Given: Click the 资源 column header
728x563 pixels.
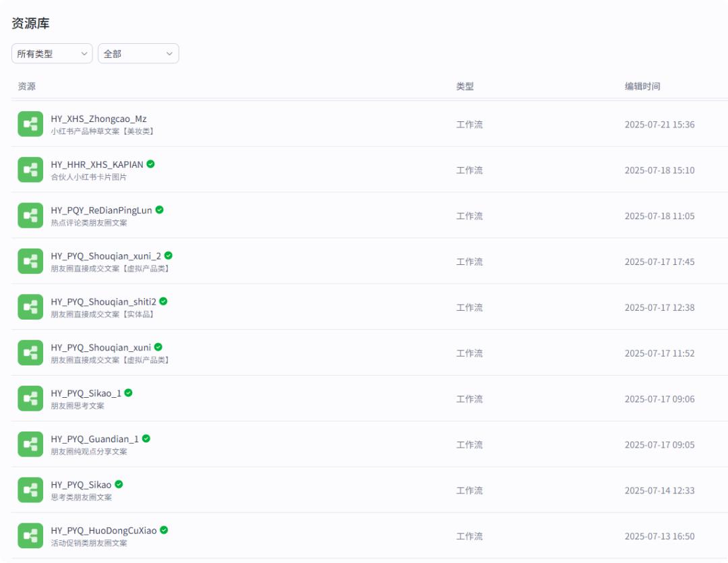Looking at the screenshot, I should pyautogui.click(x=26, y=86).
